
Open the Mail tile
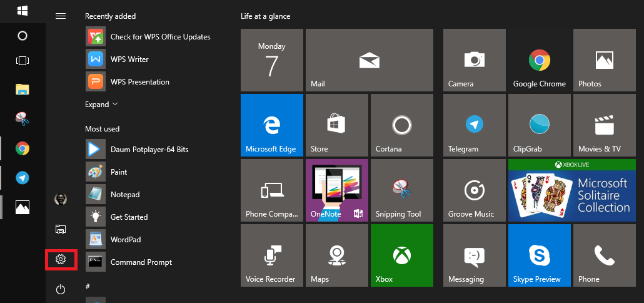[370, 60]
